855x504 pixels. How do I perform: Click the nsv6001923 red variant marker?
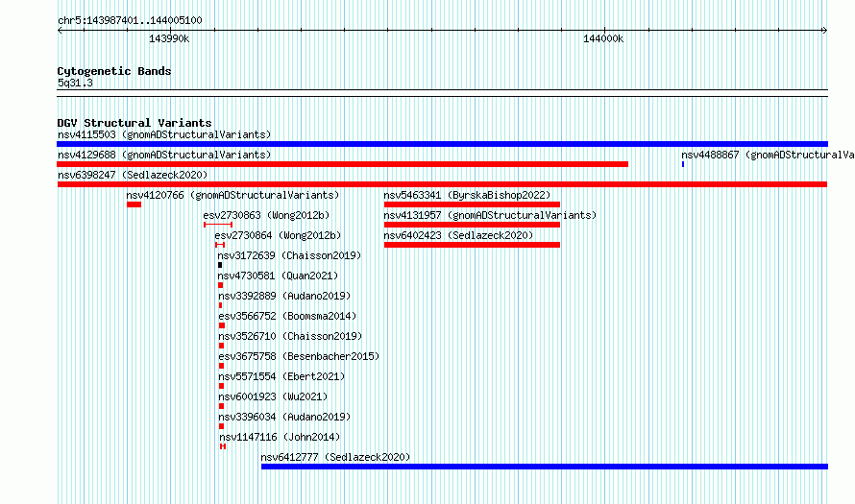point(221,406)
